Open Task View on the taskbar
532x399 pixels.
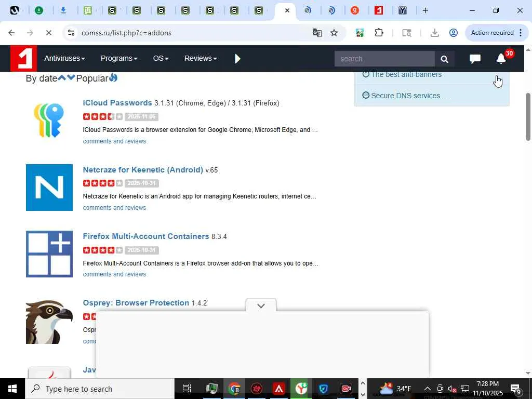point(187,389)
